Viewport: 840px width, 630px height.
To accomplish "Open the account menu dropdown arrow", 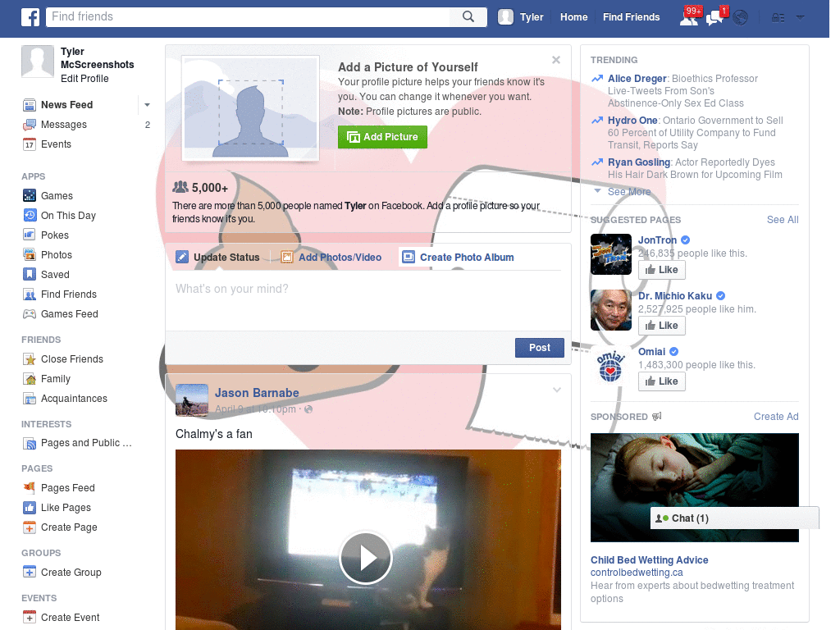I will (x=801, y=18).
